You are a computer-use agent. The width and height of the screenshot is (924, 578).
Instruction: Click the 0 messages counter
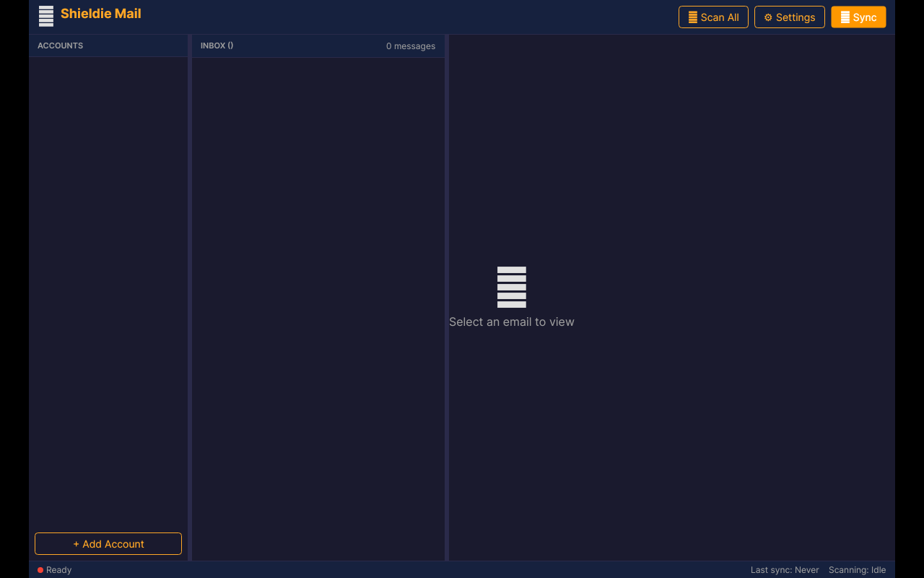point(411,46)
